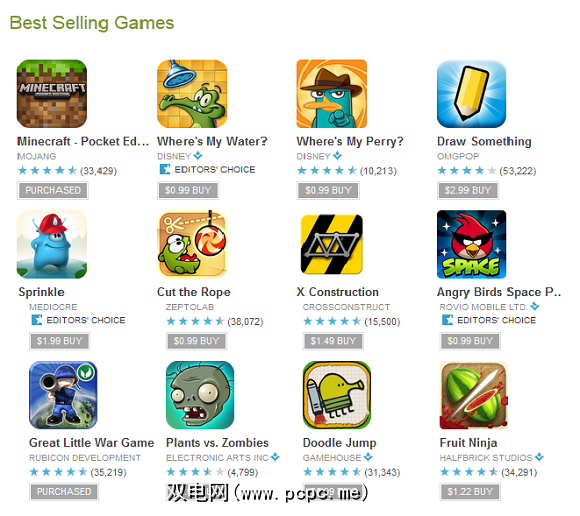Buy Draw Something for $2.99
The height and width of the screenshot is (516, 580).
pyautogui.click(x=468, y=190)
